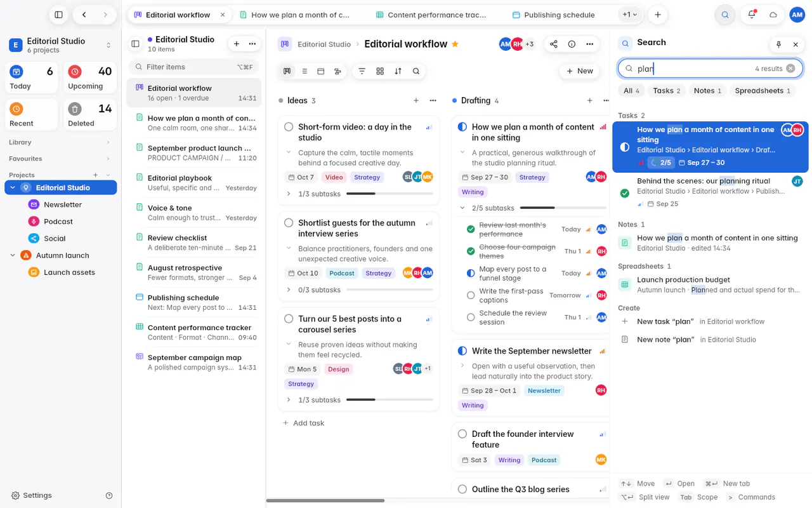The height and width of the screenshot is (508, 812).
Task: Open the +1 more tabs dropdown
Action: point(629,15)
